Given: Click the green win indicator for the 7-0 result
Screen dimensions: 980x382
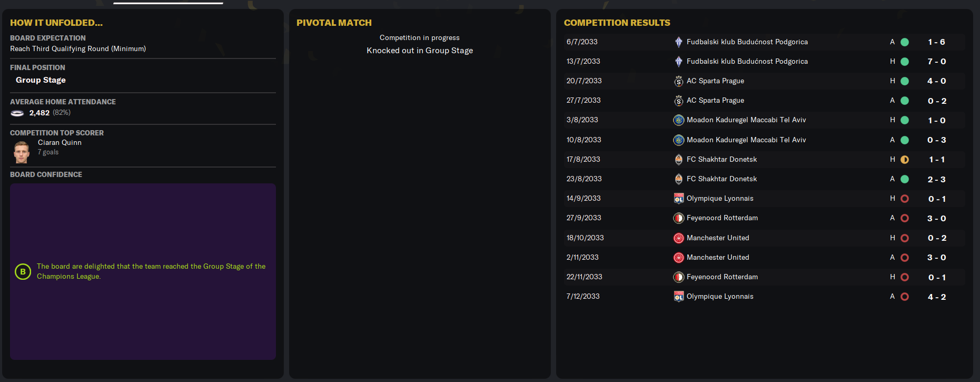Looking at the screenshot, I should [x=905, y=62].
